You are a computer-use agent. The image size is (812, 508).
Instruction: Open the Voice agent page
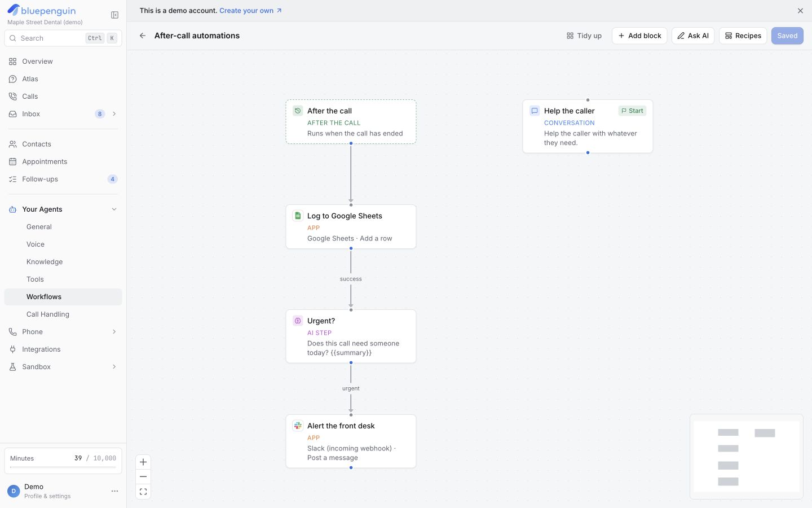pos(63,244)
